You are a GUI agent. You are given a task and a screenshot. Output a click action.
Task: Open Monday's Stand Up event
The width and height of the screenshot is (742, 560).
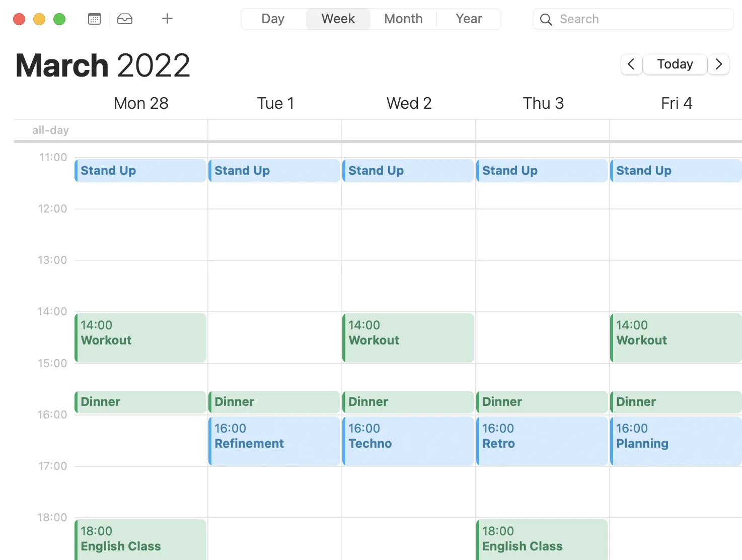[140, 171]
